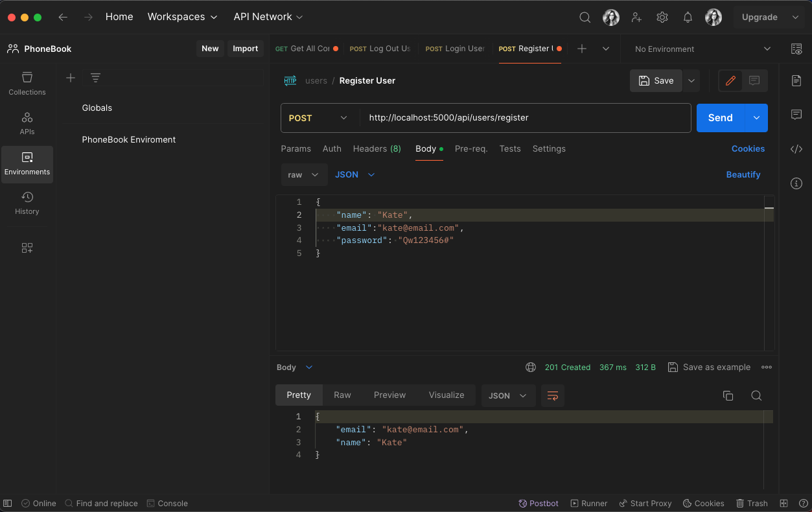Image resolution: width=812 pixels, height=512 pixels.
Task: Open the Cookies link
Action: click(x=748, y=148)
